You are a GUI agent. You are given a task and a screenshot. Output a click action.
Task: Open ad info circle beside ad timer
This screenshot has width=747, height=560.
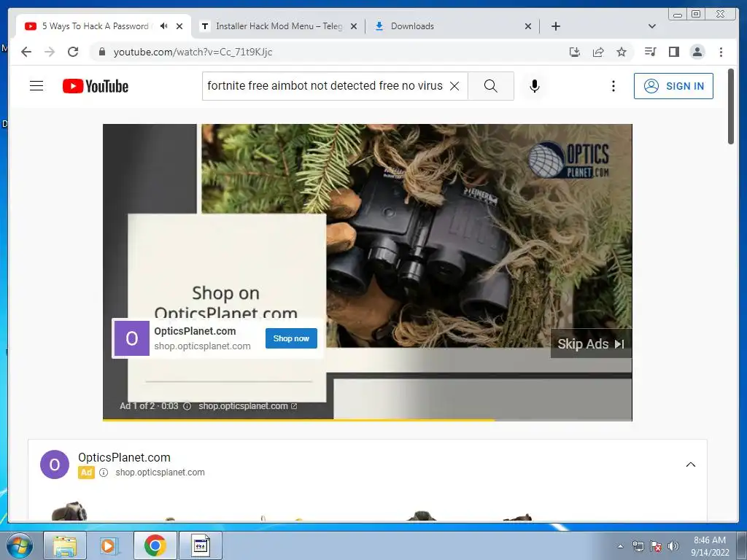point(187,406)
